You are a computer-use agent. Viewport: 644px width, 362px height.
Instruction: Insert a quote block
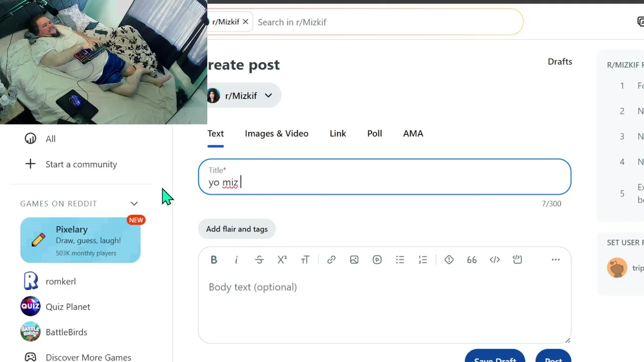(x=471, y=260)
